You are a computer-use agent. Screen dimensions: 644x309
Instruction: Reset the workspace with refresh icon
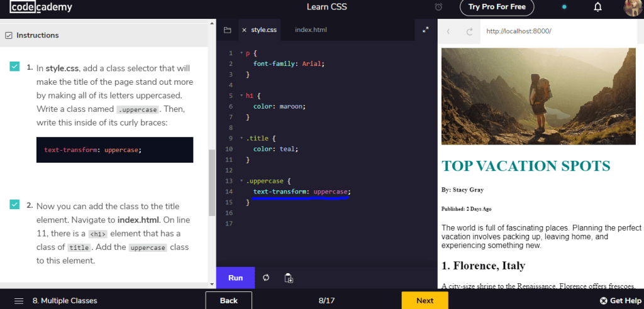(266, 278)
